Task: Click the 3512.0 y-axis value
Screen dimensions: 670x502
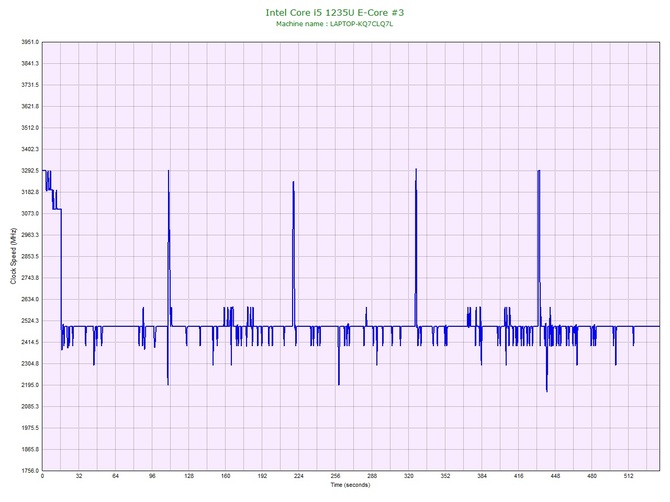Action: (30, 128)
